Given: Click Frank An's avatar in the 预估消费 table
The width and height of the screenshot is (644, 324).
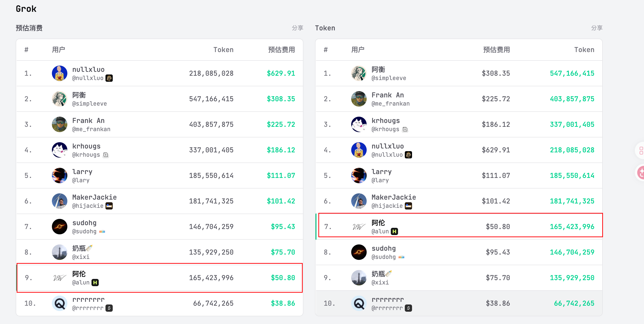Looking at the screenshot, I should pos(59,124).
